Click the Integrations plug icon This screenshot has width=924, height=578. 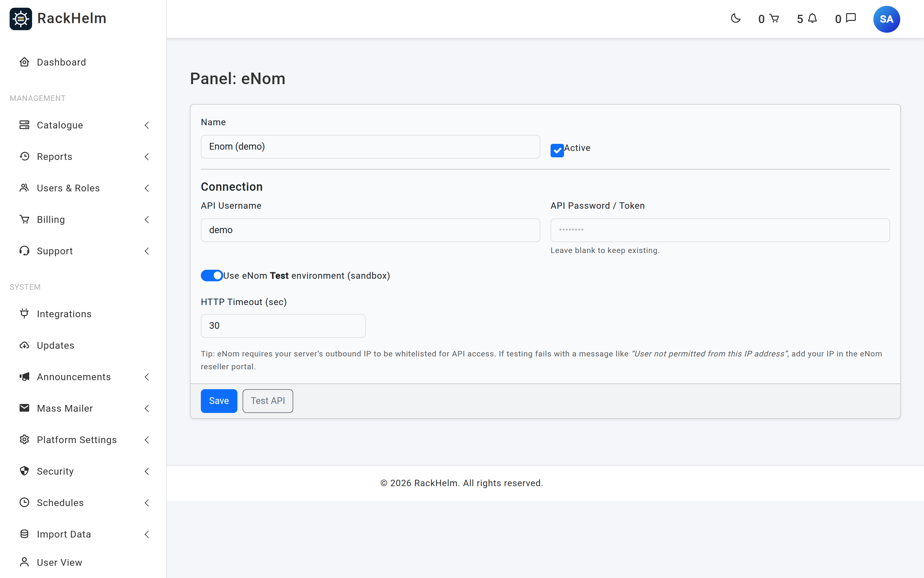[x=24, y=313]
